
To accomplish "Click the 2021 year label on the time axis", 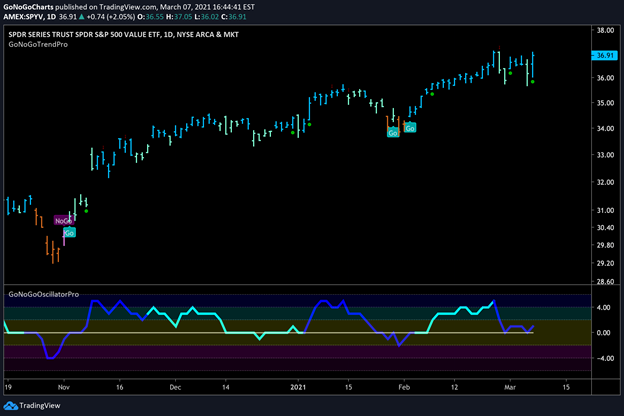I will point(298,387).
